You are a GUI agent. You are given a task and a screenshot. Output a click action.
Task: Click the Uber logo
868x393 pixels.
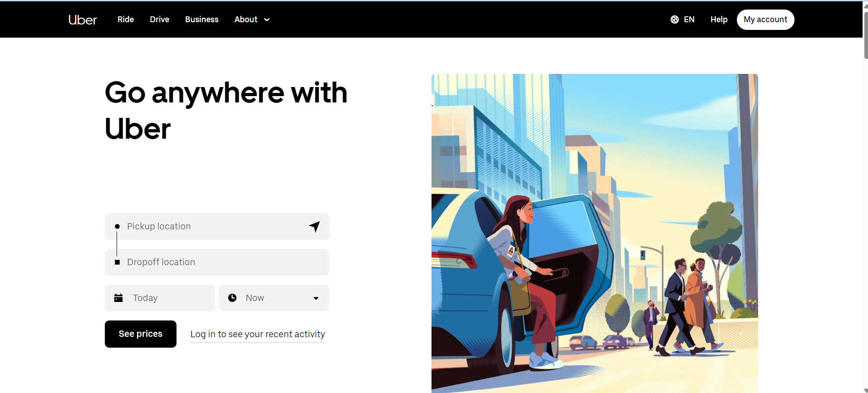click(83, 19)
